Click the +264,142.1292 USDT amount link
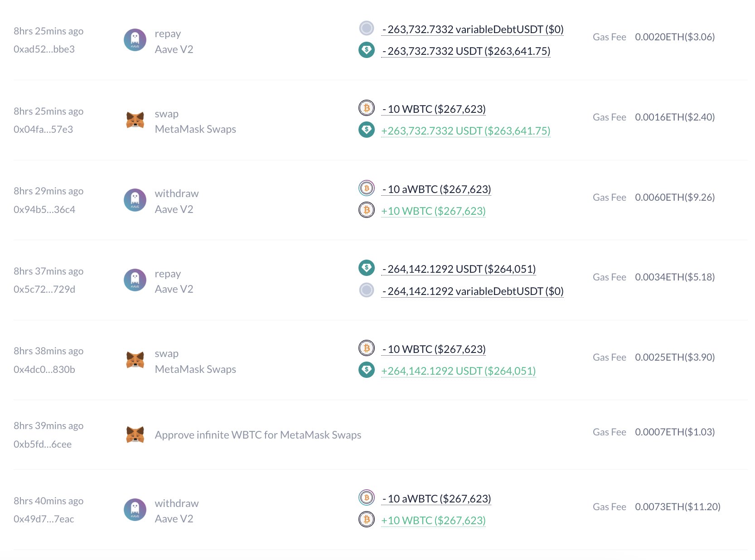This screenshot has width=755, height=560. point(458,371)
